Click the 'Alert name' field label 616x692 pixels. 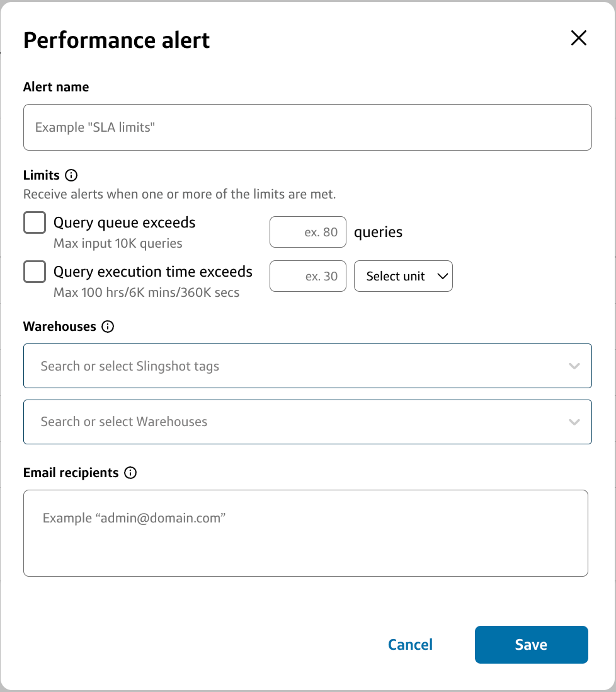(x=56, y=87)
